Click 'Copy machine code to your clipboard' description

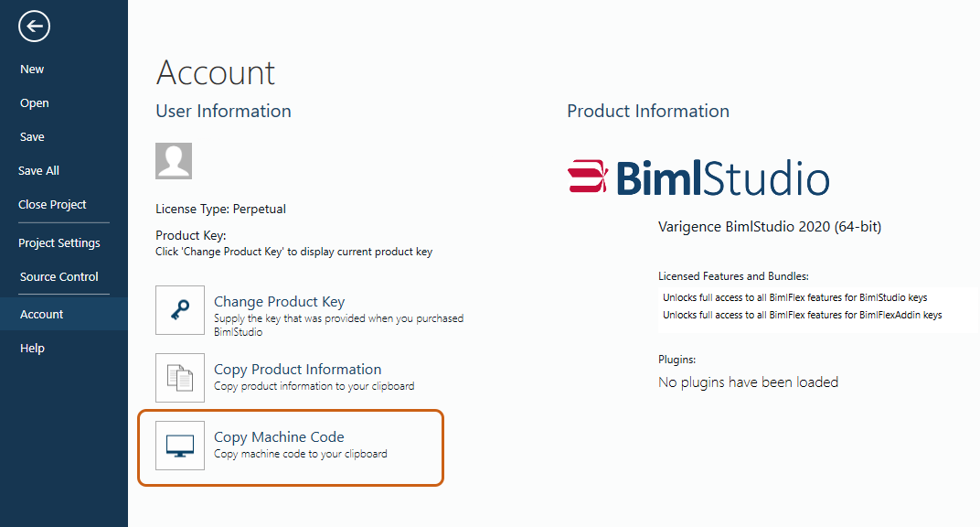301,454
